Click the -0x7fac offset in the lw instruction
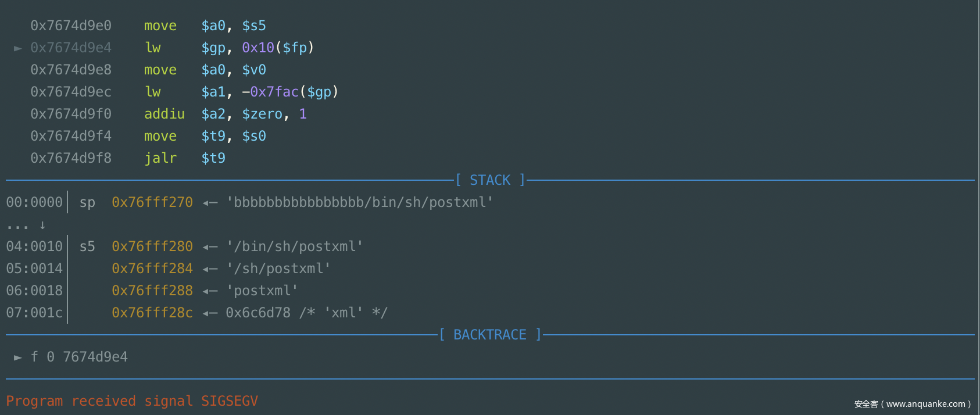Screen dimensions: 980x415 click(270, 92)
